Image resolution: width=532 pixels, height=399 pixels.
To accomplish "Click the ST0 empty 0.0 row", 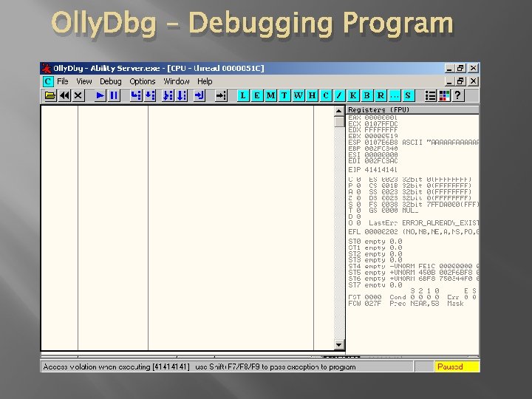I will 375,242.
